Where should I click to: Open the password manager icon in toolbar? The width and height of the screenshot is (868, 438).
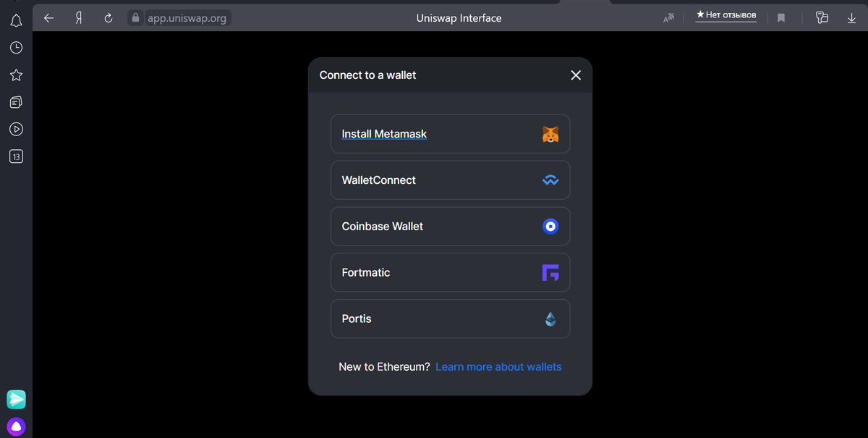(822, 17)
